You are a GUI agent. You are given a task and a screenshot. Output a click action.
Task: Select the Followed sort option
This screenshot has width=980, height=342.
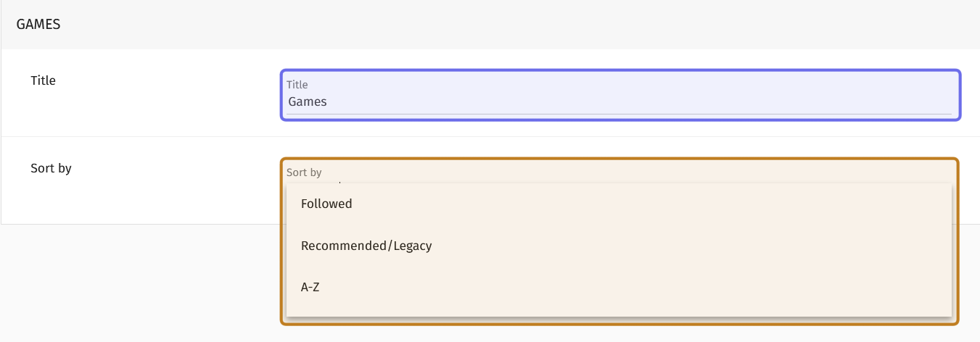pyautogui.click(x=327, y=204)
